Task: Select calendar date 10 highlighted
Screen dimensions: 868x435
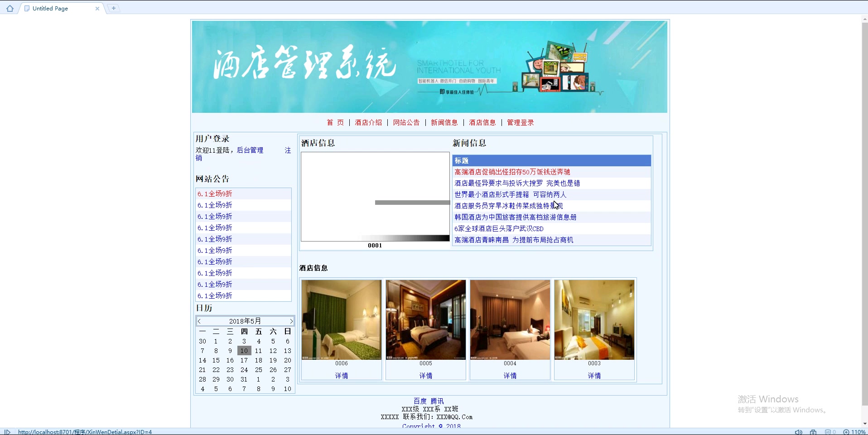Action: point(244,351)
